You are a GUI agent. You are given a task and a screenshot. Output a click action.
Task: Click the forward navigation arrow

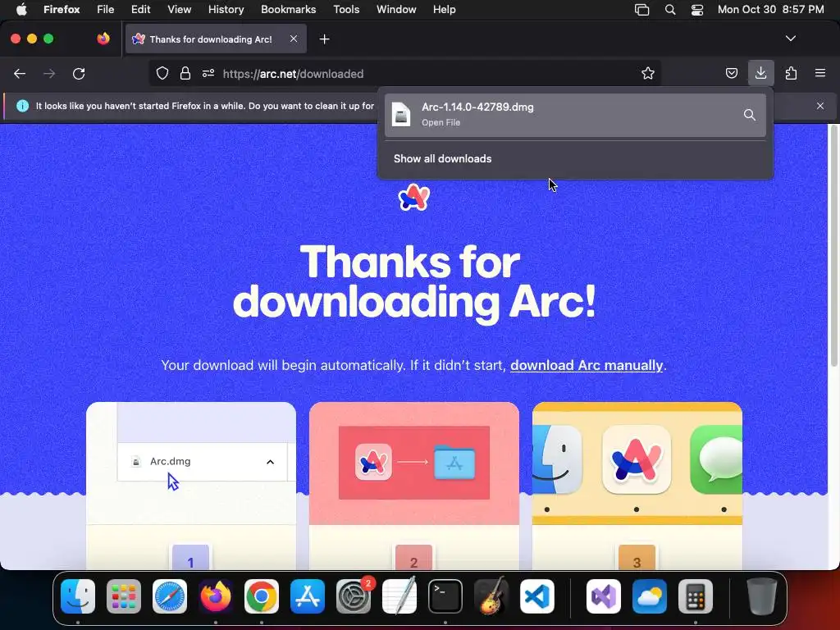(49, 73)
